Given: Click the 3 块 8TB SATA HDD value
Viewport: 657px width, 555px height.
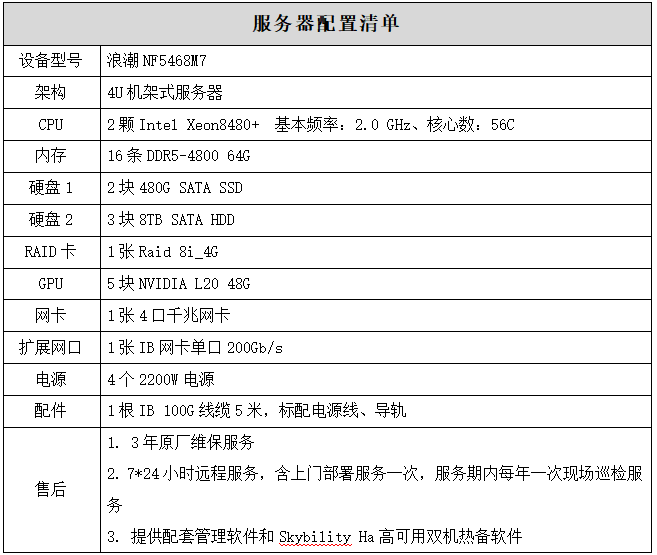Looking at the screenshot, I should (x=170, y=220).
